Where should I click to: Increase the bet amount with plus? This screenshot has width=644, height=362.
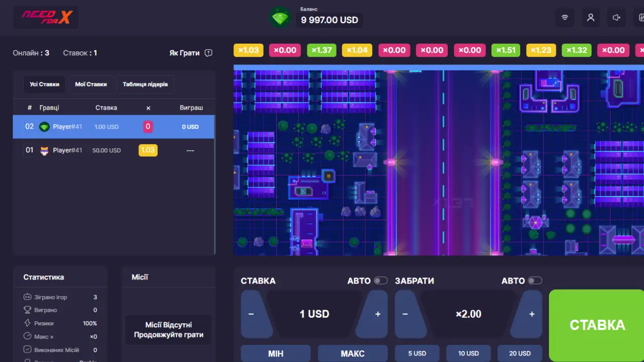point(377,314)
